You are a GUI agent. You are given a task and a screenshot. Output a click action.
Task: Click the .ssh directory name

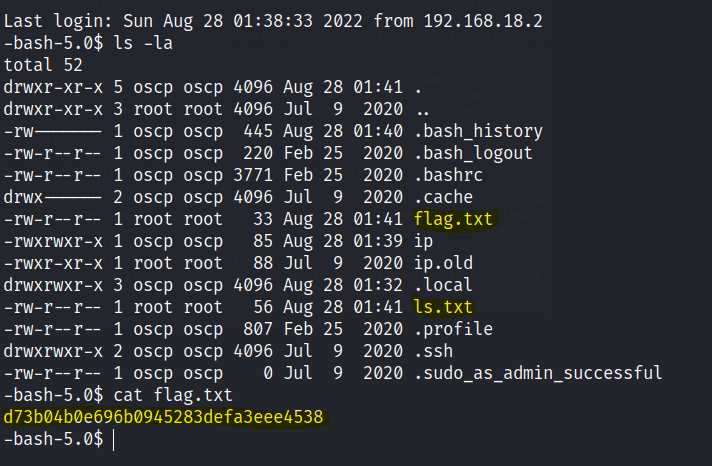pyautogui.click(x=434, y=351)
